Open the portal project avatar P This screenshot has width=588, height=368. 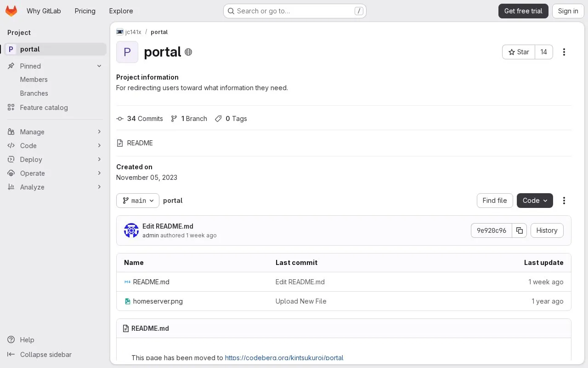pyautogui.click(x=127, y=52)
